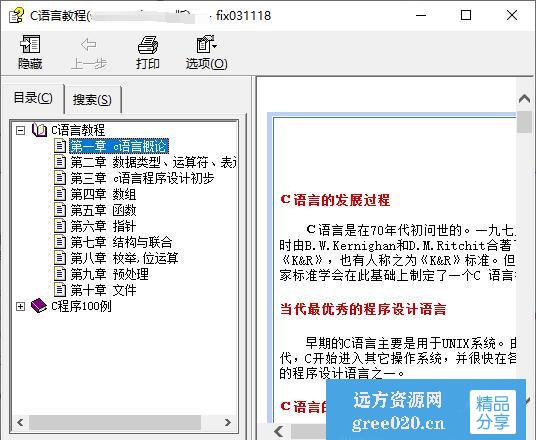Select chapter 第六章 指针

[103, 226]
